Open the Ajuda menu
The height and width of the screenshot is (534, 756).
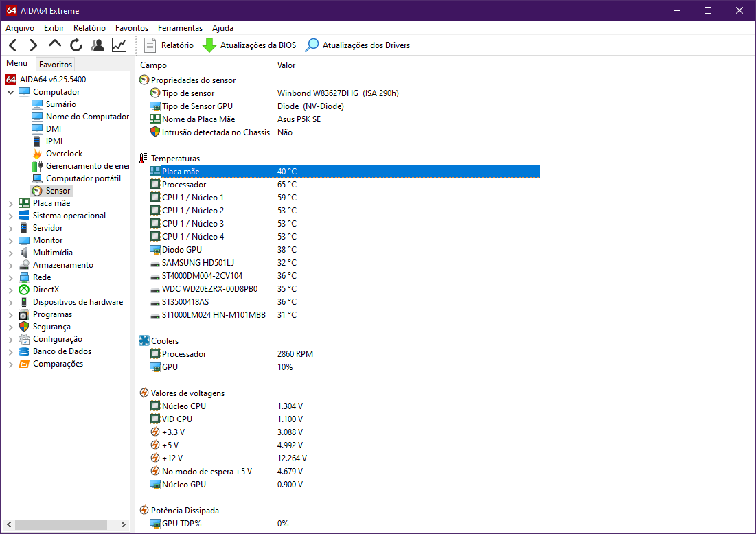pyautogui.click(x=222, y=28)
